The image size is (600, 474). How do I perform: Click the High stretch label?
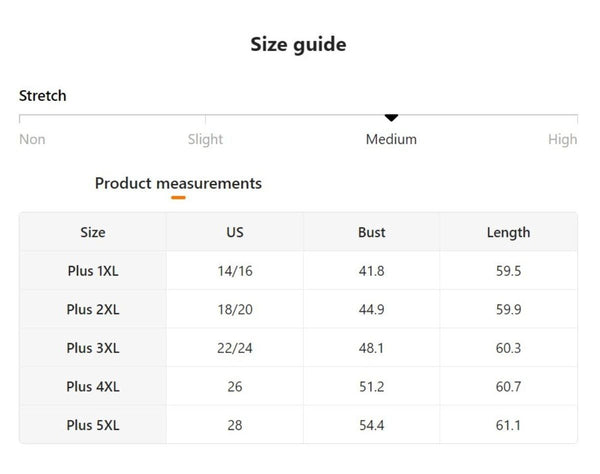[x=562, y=139]
